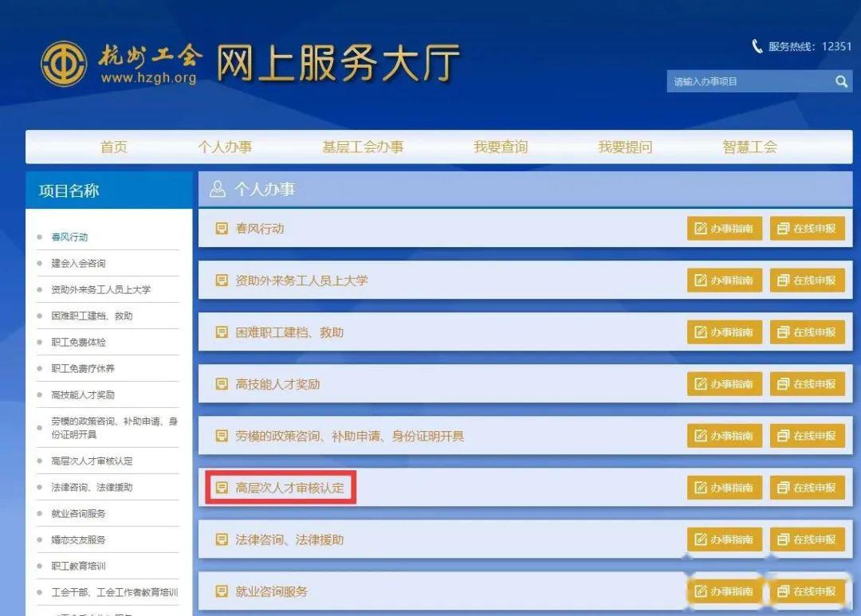Click the document icon beside 资助外来务工人员上大学
This screenshot has width=861, height=616.
[x=222, y=281]
